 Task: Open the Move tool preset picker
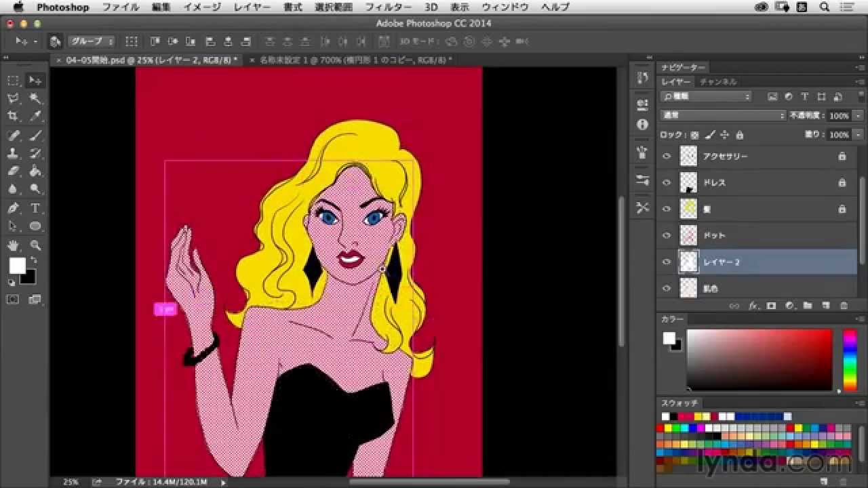click(x=26, y=41)
